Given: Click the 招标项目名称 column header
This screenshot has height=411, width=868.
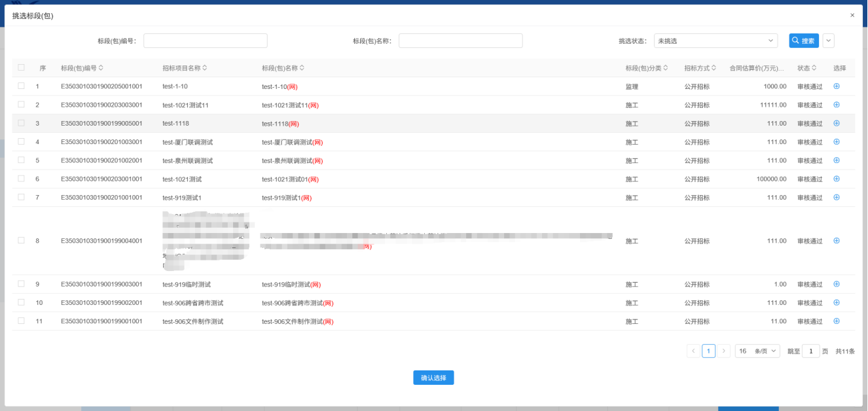Looking at the screenshot, I should (181, 68).
